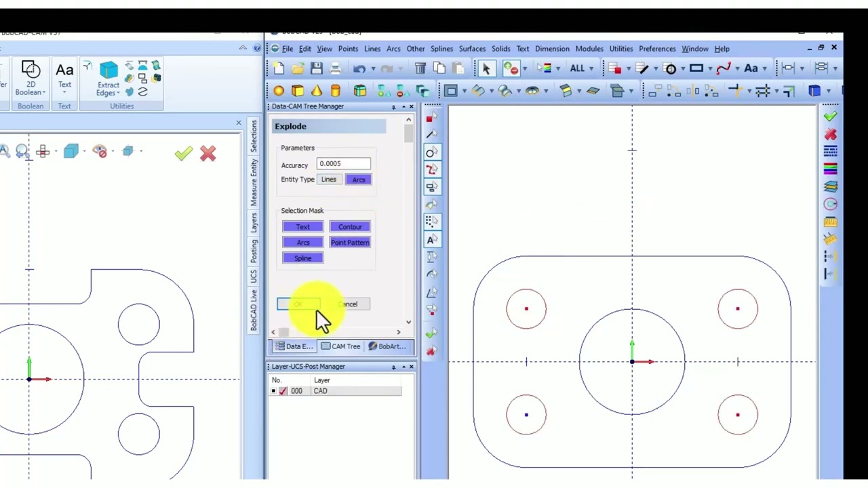This screenshot has height=488, width=868.
Task: Click the green checkmark on right toolbar
Action: tap(831, 117)
